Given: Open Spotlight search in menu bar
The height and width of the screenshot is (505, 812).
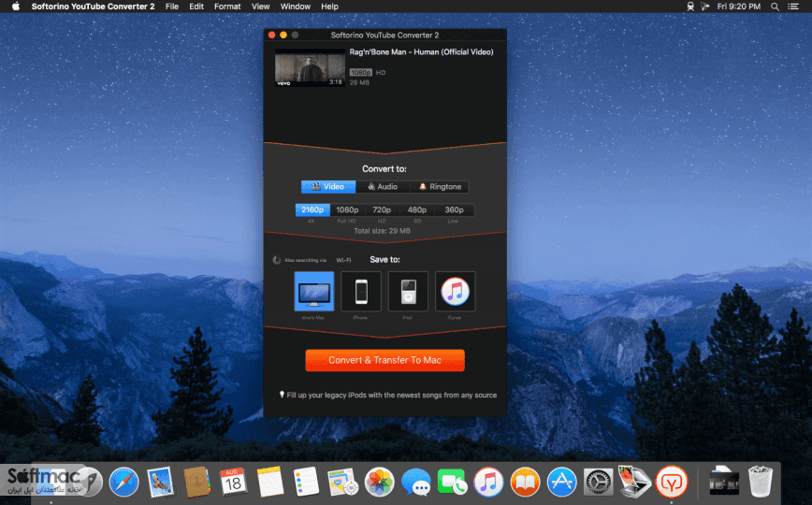Looking at the screenshot, I should pyautogui.click(x=775, y=7).
